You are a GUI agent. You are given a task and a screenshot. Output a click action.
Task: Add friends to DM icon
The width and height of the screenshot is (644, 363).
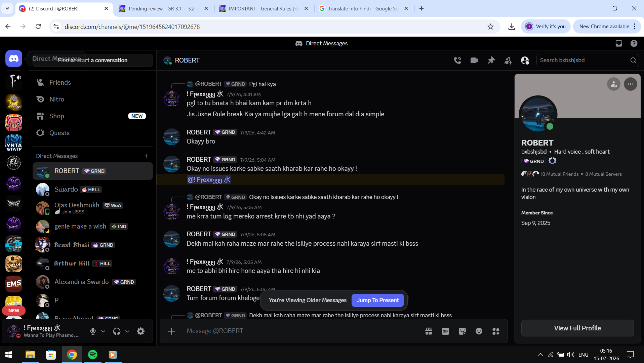(508, 60)
